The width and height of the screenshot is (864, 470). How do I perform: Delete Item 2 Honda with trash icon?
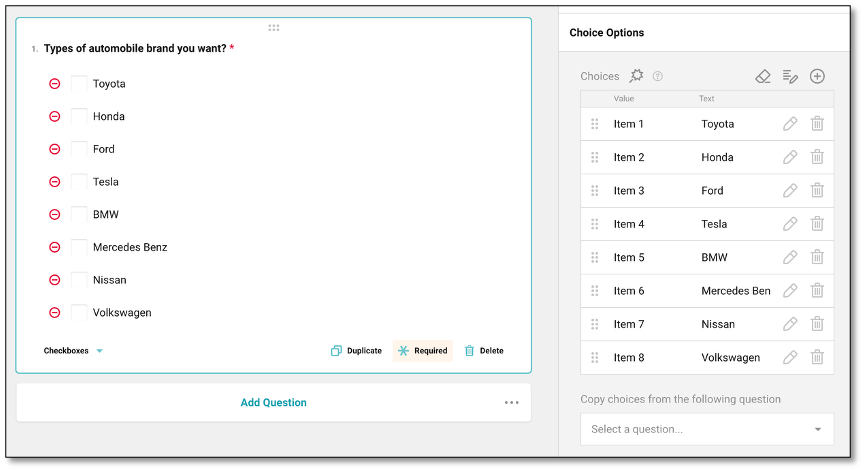(817, 157)
